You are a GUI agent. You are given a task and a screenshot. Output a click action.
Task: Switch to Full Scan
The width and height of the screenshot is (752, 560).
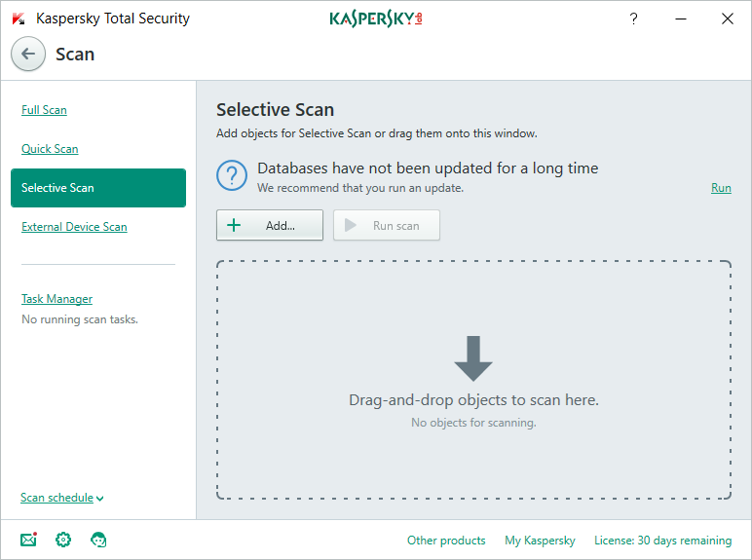pos(45,110)
